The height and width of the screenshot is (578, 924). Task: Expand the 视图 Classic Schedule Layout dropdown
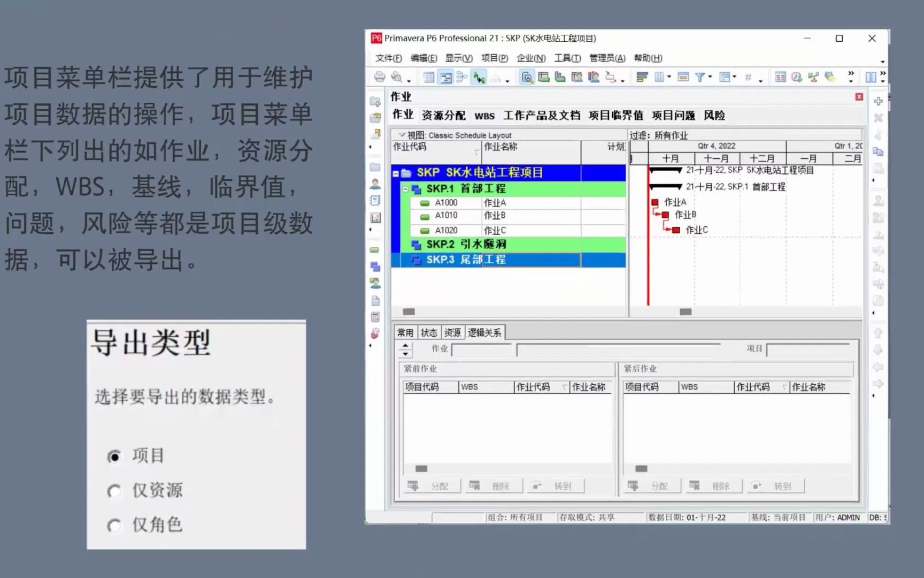[402, 135]
